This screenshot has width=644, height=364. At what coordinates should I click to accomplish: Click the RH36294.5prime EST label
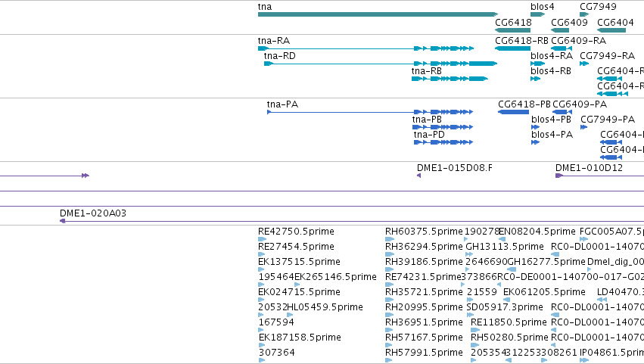424,247
